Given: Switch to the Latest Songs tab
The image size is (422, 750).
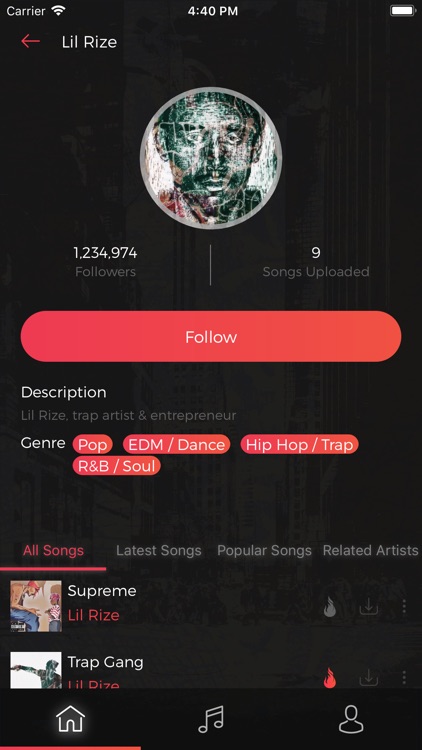Looking at the screenshot, I should [158, 551].
